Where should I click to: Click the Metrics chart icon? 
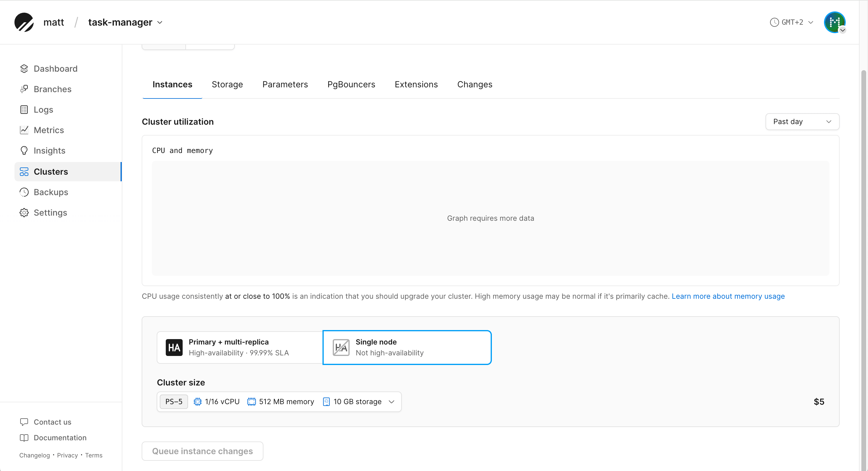(24, 130)
